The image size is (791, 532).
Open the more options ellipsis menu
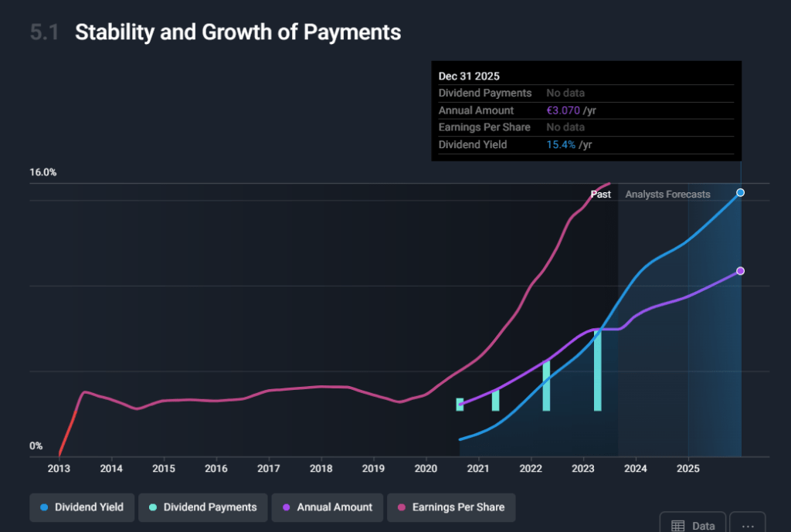[x=747, y=525]
